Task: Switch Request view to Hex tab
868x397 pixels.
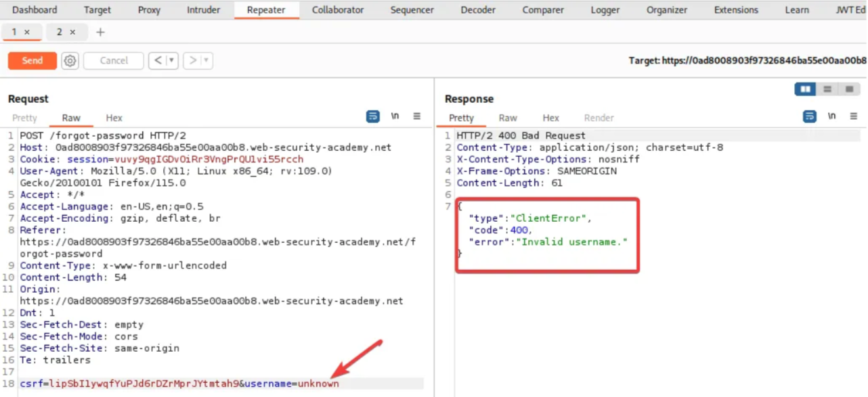Action: pyautogui.click(x=114, y=118)
